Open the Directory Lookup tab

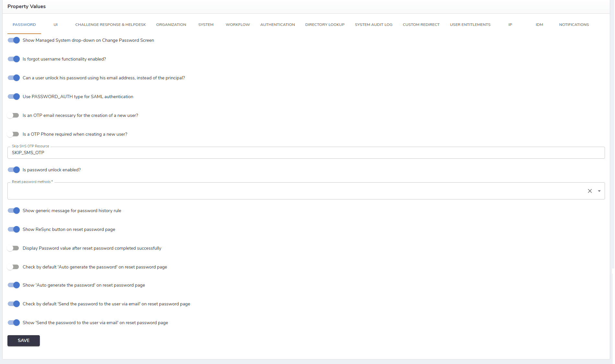pos(325,25)
